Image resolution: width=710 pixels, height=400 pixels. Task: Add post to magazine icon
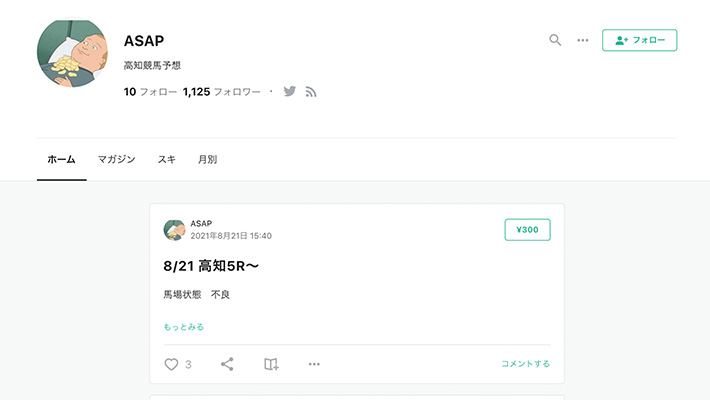(x=271, y=364)
